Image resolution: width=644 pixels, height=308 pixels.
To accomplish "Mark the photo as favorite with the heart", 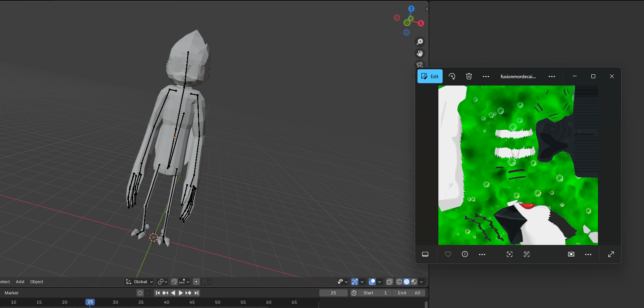I will [x=448, y=254].
